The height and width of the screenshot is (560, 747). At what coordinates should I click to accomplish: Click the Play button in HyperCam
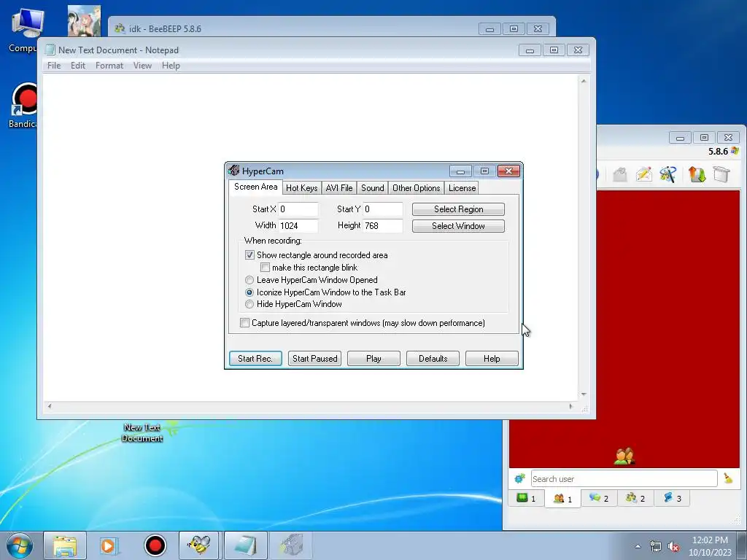[x=373, y=359]
